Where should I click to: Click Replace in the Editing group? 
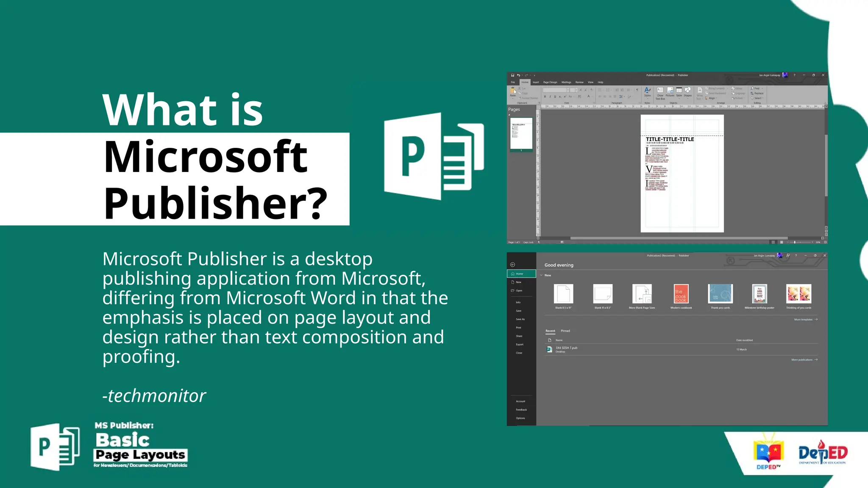click(x=757, y=93)
